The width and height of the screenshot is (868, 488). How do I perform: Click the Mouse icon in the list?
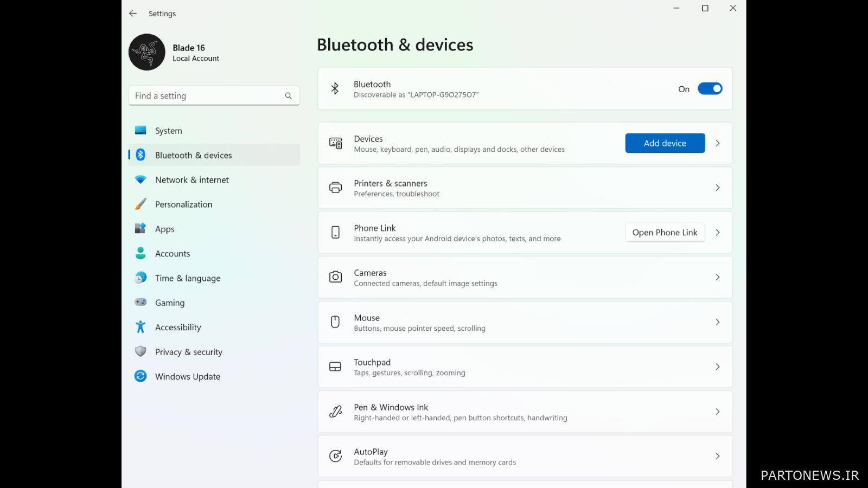click(335, 322)
